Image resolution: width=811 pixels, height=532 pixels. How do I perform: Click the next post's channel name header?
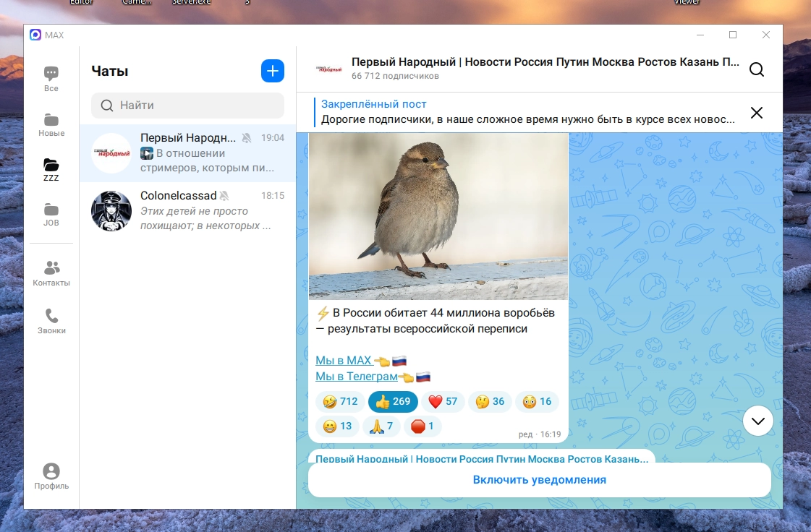pyautogui.click(x=482, y=458)
